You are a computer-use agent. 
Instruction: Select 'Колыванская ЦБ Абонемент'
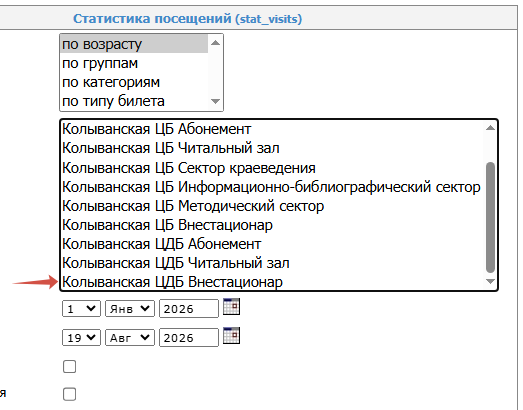pos(272,129)
